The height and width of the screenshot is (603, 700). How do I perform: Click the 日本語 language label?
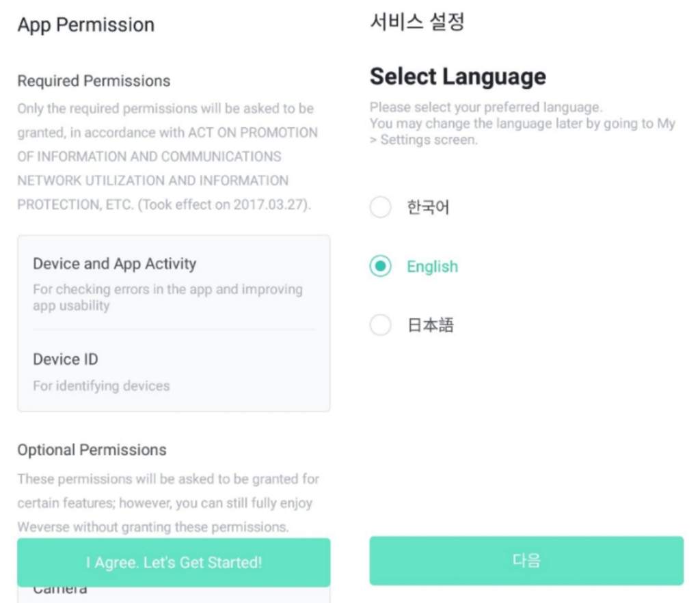pyautogui.click(x=431, y=325)
